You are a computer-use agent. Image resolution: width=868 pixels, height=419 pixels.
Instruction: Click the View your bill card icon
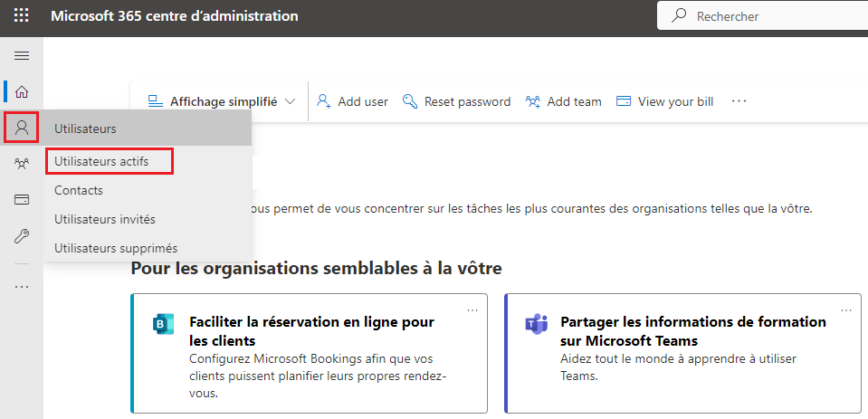click(x=624, y=101)
